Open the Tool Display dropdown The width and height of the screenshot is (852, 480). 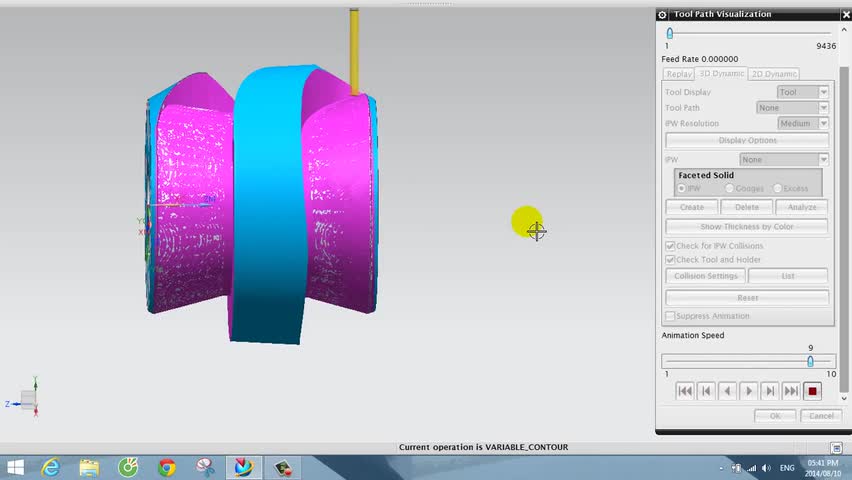tap(803, 92)
